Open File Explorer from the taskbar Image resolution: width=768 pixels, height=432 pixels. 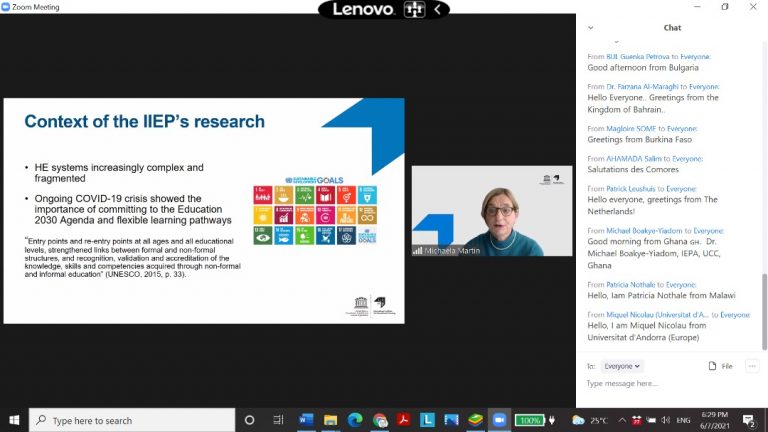click(330, 420)
